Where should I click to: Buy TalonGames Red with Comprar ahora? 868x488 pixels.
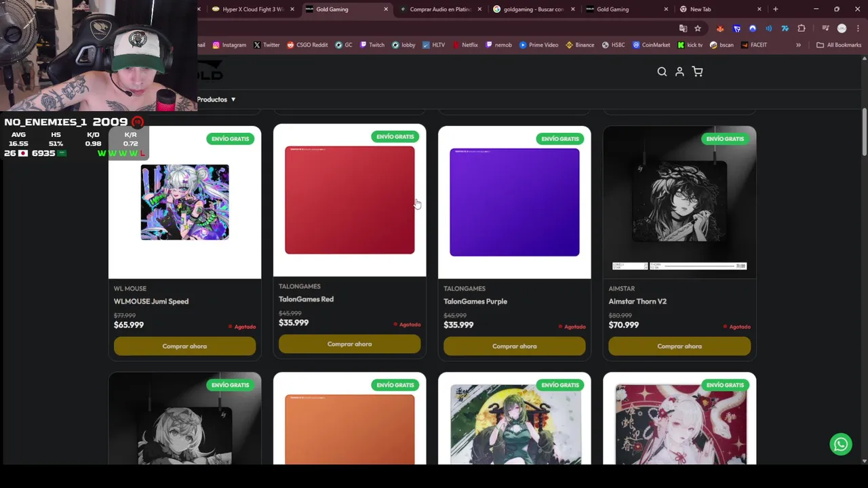pos(349,344)
